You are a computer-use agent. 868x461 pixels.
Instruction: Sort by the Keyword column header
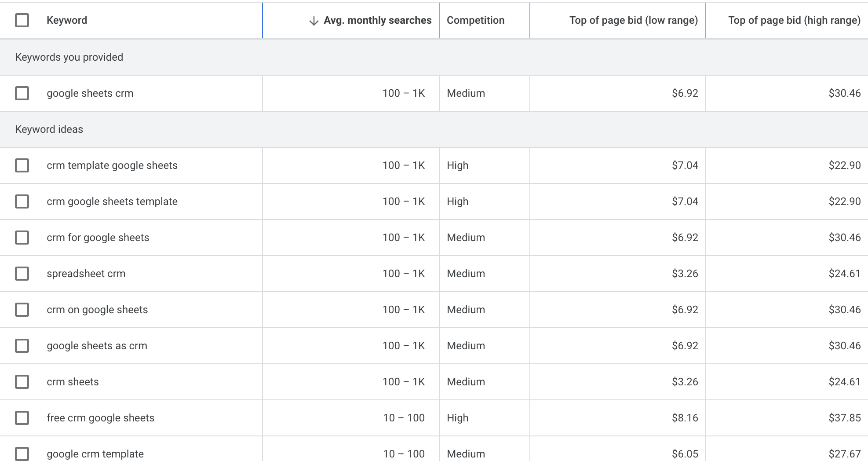(x=67, y=20)
